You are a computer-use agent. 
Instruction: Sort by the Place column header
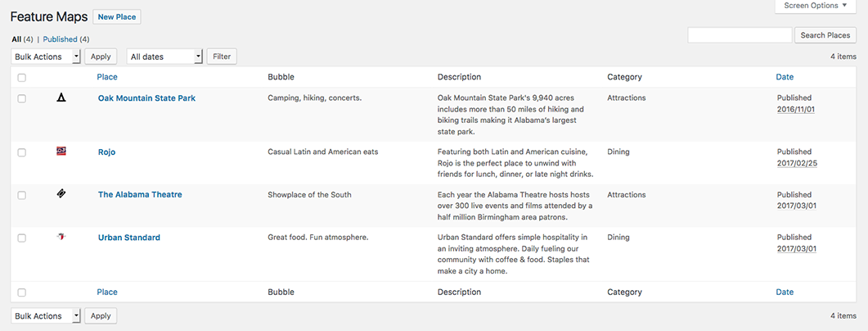[107, 77]
